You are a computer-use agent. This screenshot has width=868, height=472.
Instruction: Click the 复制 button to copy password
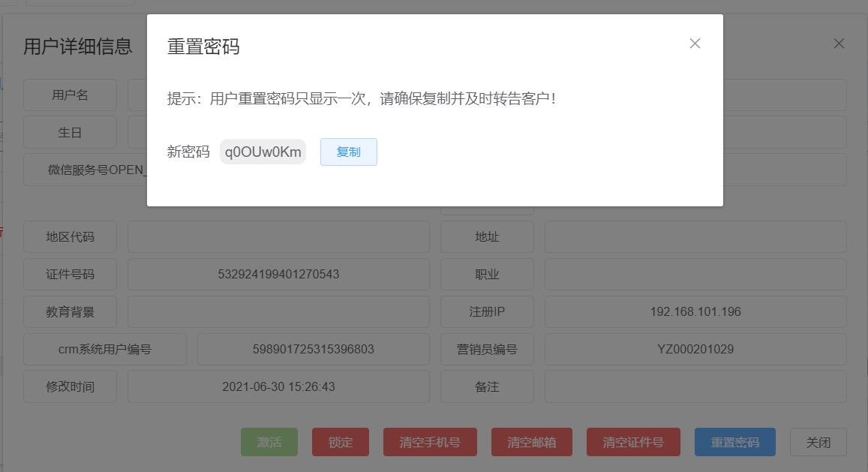pos(348,152)
